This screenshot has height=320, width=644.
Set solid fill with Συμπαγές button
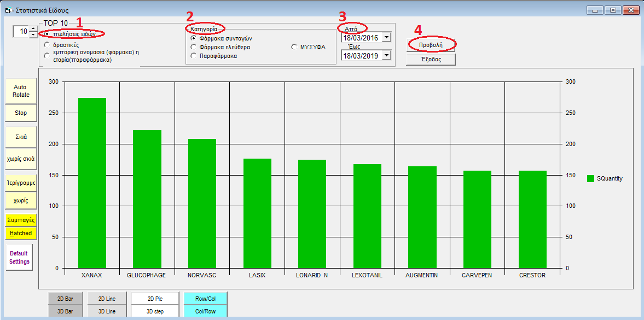[21, 220]
